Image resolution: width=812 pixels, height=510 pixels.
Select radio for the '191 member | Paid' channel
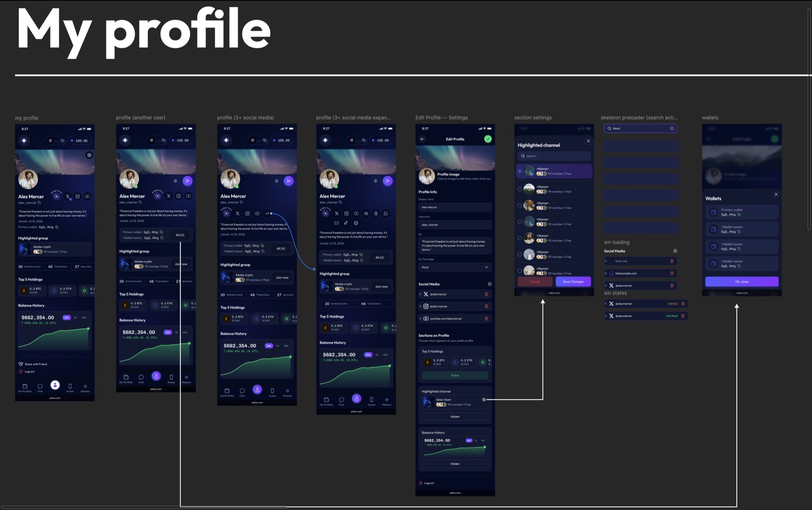coord(520,189)
